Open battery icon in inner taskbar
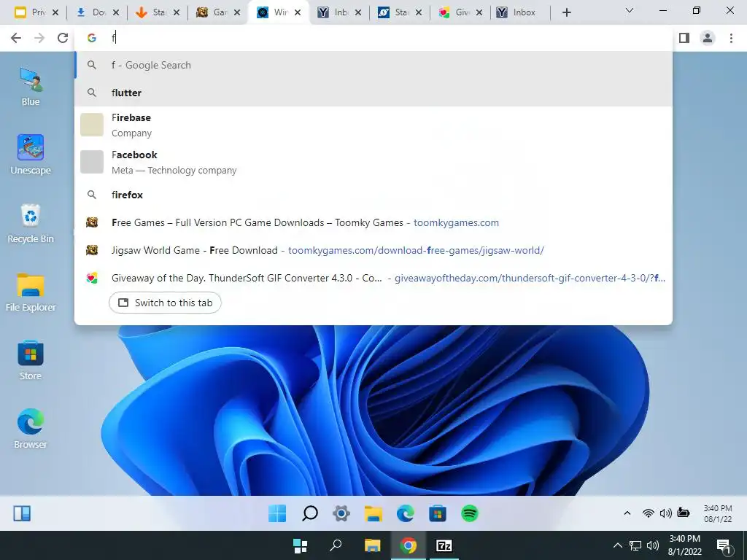The height and width of the screenshot is (560, 747). [x=683, y=513]
